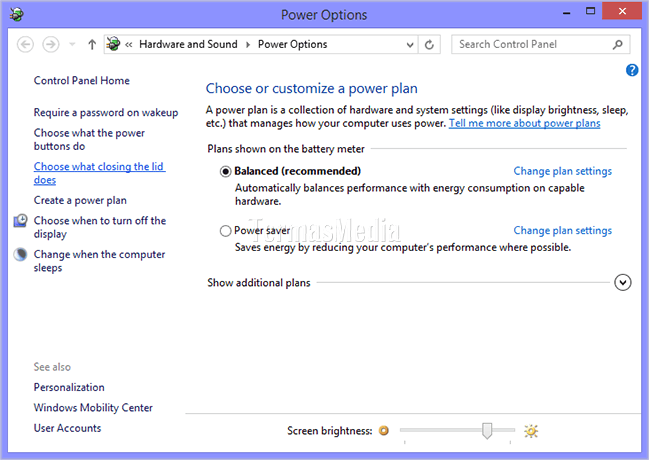Screen dimensions: 650x461
Task: Click the Refresh button in address bar
Action: [x=430, y=44]
